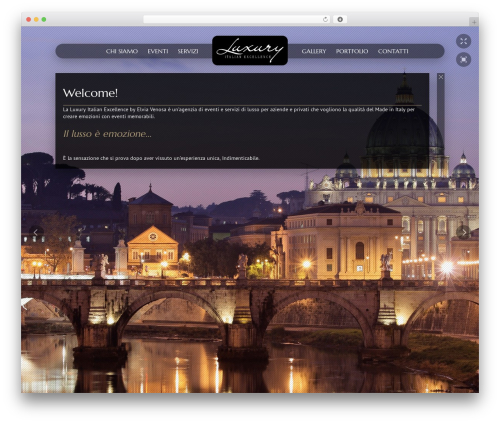Viewport: 500px width, 423px height.
Task: Close the Welcome panel with the X
Action: click(441, 77)
